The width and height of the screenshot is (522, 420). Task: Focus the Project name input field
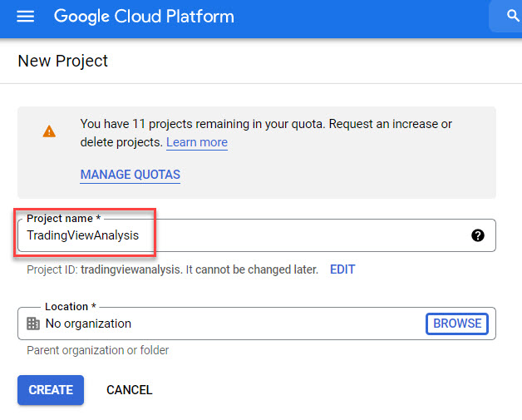(x=257, y=235)
